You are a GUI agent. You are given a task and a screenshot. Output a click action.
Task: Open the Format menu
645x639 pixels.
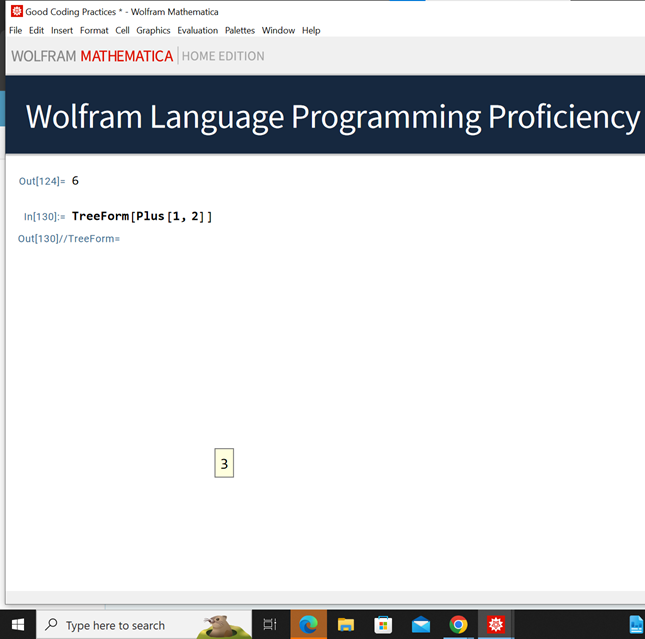point(94,30)
